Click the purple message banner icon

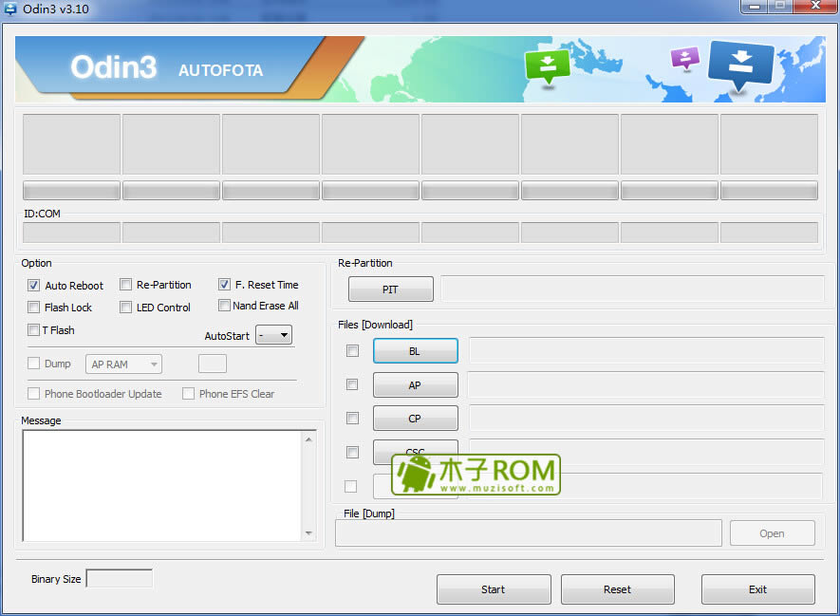(684, 59)
